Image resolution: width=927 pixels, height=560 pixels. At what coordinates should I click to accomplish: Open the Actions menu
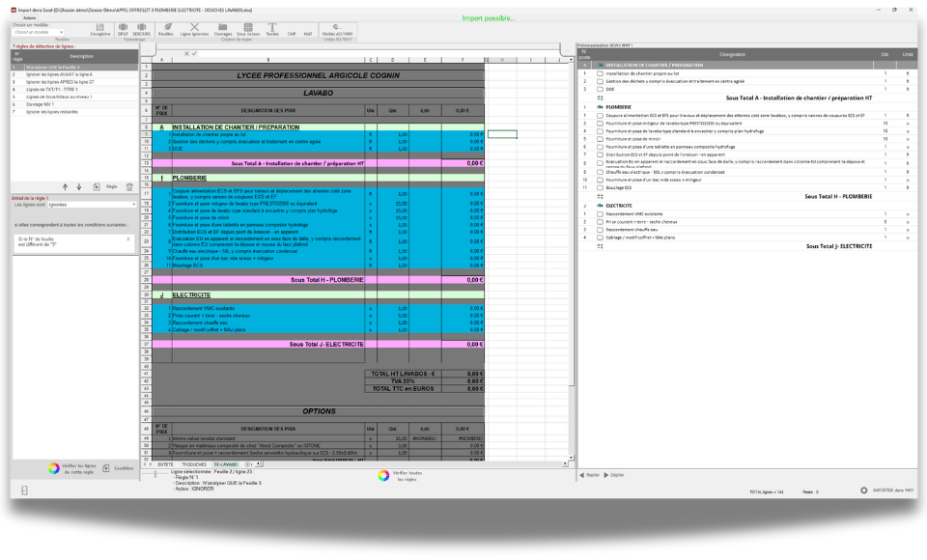click(x=30, y=17)
